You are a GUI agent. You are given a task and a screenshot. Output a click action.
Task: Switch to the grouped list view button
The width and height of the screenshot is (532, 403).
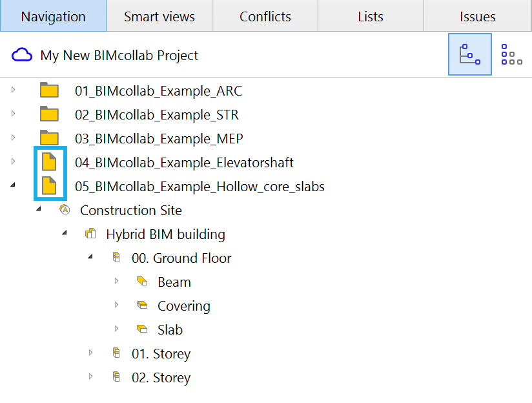point(511,54)
